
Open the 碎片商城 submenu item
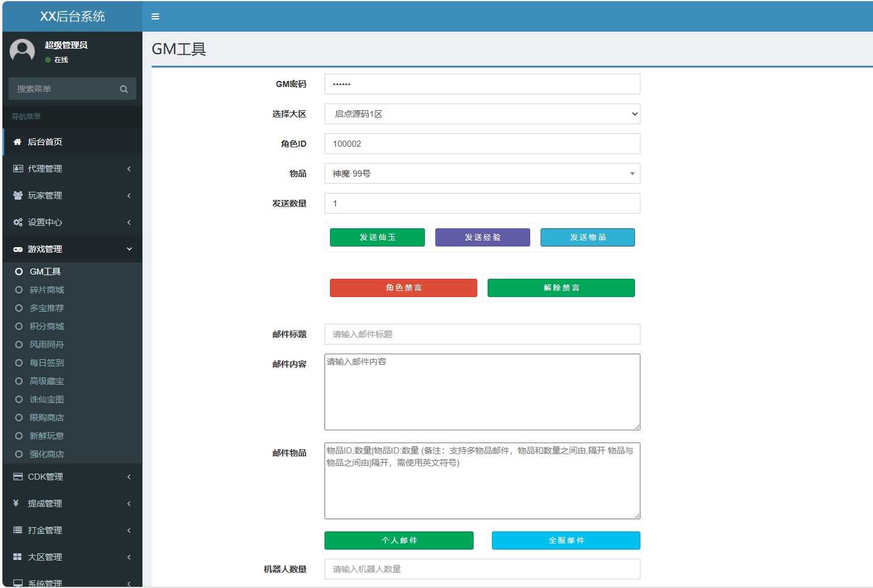(x=72, y=290)
